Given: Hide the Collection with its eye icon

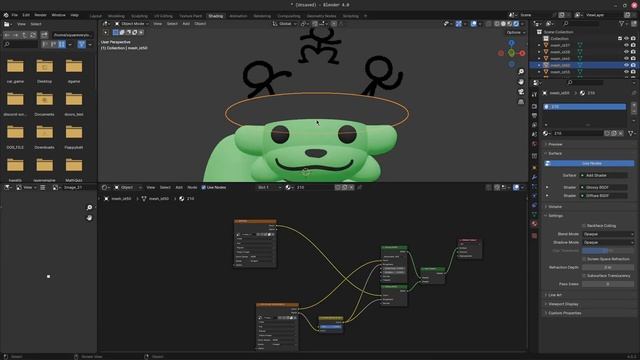Looking at the screenshot, I should coord(627,38).
